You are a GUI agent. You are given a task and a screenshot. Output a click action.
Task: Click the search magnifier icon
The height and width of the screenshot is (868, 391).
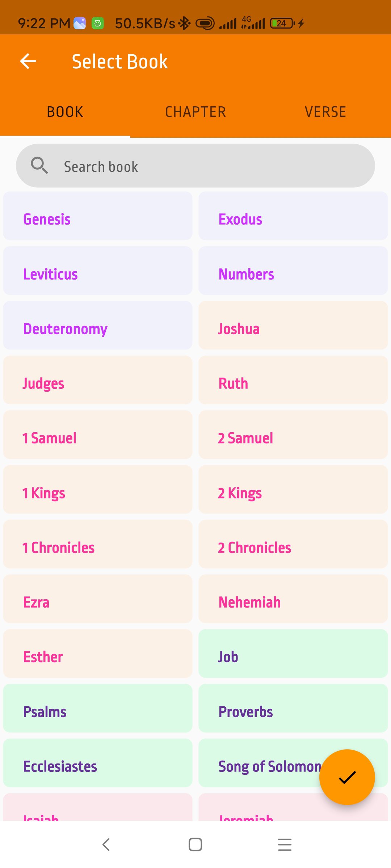tap(39, 166)
